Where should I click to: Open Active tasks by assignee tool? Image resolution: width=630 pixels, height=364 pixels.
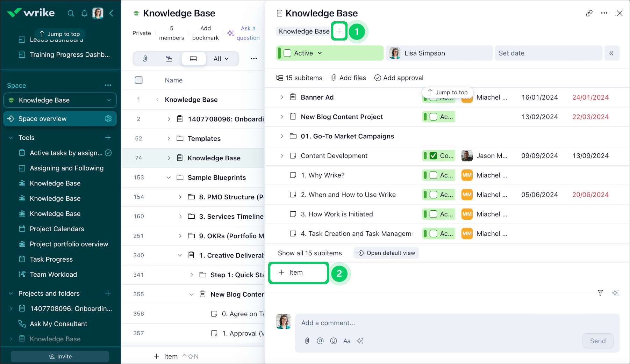[66, 153]
